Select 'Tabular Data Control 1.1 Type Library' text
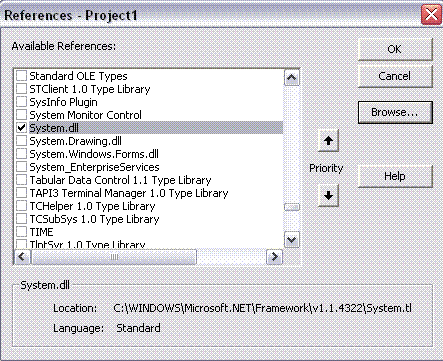The height and width of the screenshot is (361, 443). tap(120, 180)
